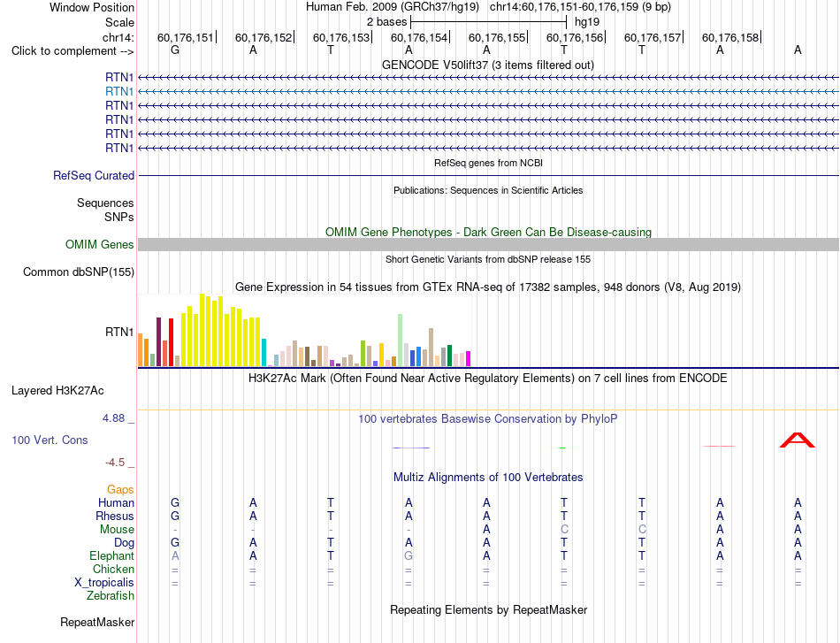840x643 pixels.
Task: Click the Dog species label
Action: (124, 543)
